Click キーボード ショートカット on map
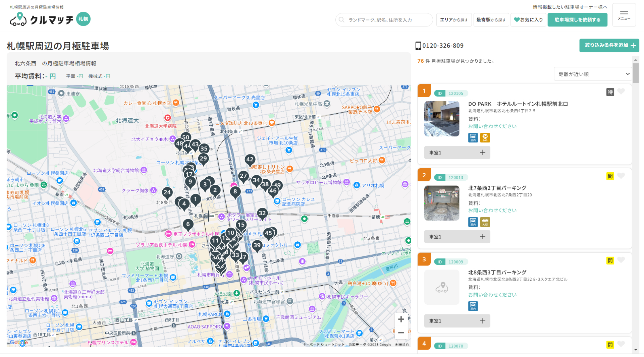This screenshot has width=644, height=357. pos(324,345)
